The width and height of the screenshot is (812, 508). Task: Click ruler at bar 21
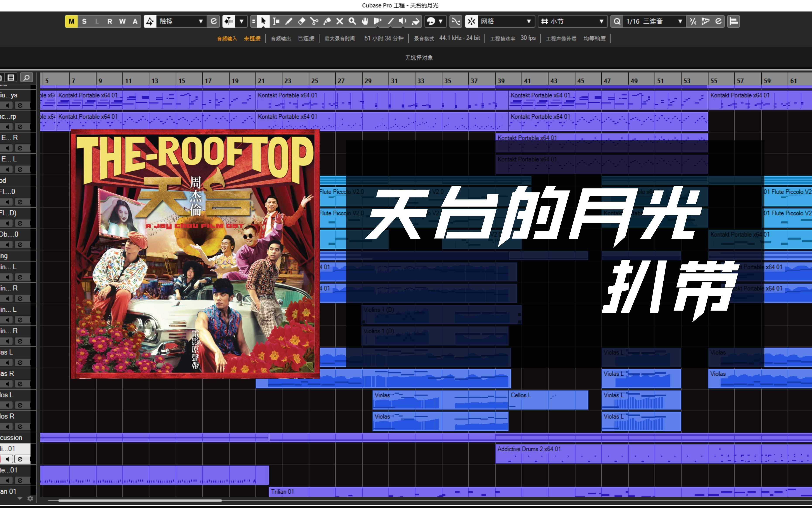[x=261, y=81]
